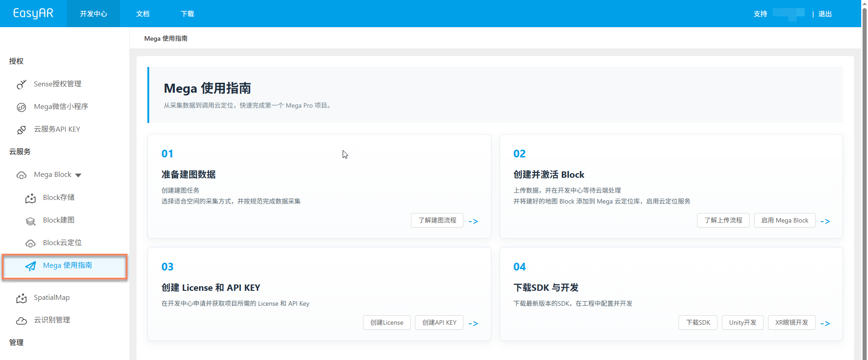Viewport: 868px width, 360px height.
Task: Click the EasyAR logo
Action: click(33, 14)
